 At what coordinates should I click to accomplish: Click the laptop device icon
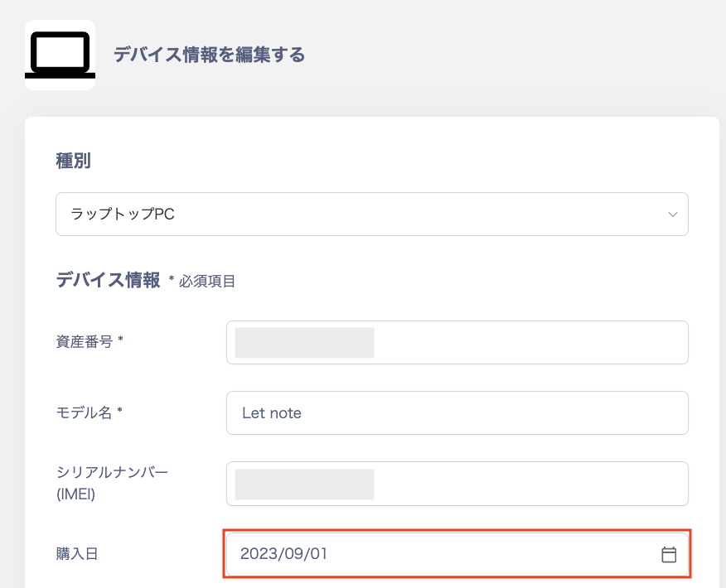click(x=60, y=55)
